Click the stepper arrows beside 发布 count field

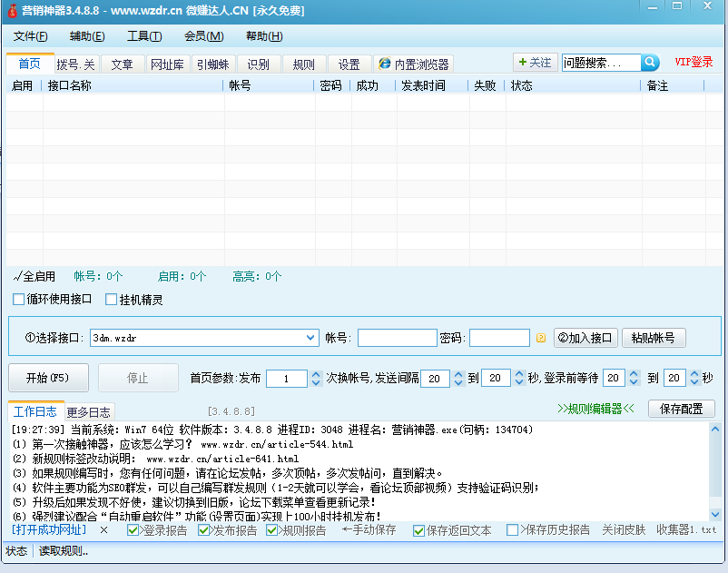click(x=316, y=378)
